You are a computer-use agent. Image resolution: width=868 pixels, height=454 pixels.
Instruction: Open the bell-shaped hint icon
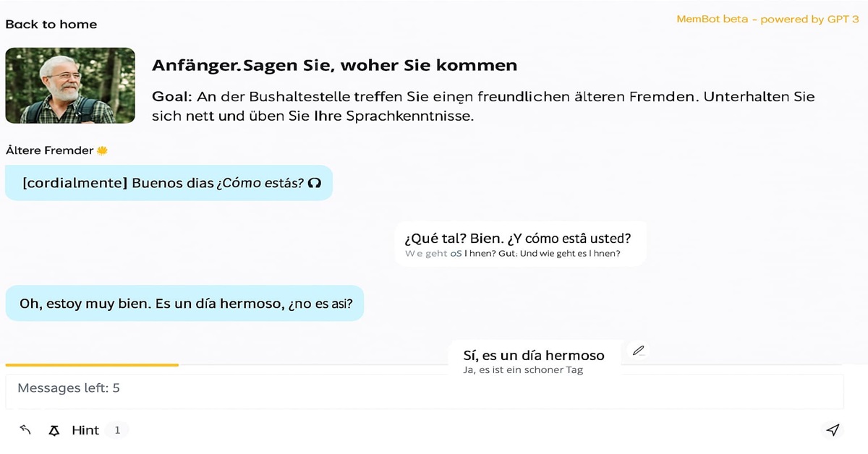click(x=54, y=430)
